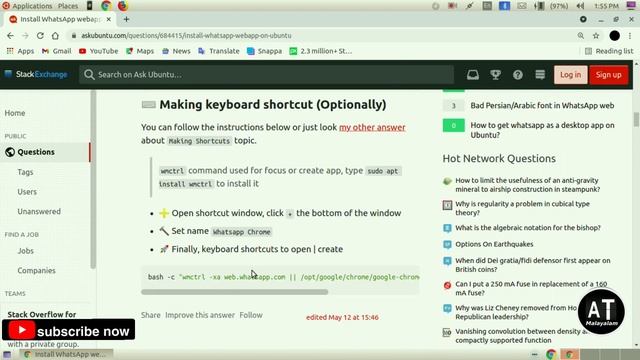Open the 'edited May 12 at 15:46' link
640x360 pixels.
(342, 317)
